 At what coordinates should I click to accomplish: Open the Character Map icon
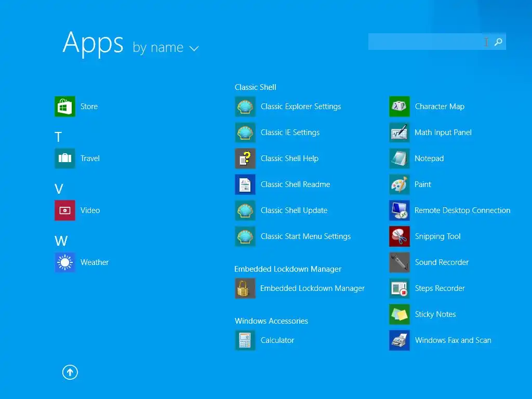[x=400, y=106]
